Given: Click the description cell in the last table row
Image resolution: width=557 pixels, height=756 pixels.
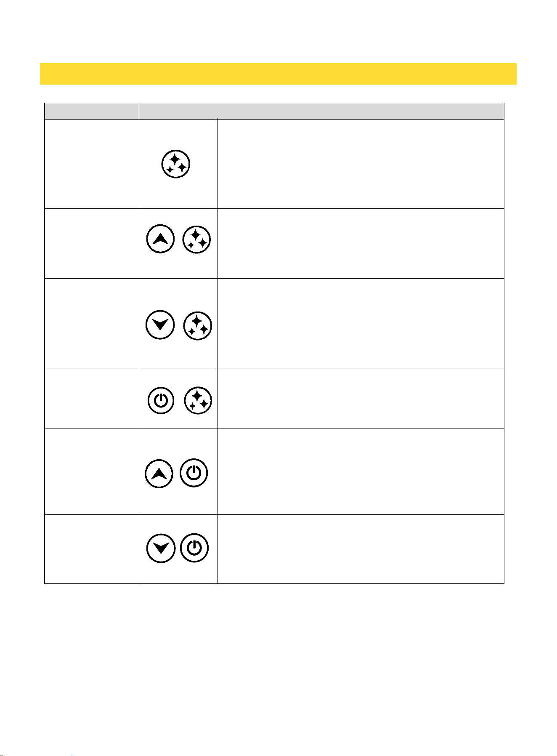Looking at the screenshot, I should pyautogui.click(x=361, y=549).
